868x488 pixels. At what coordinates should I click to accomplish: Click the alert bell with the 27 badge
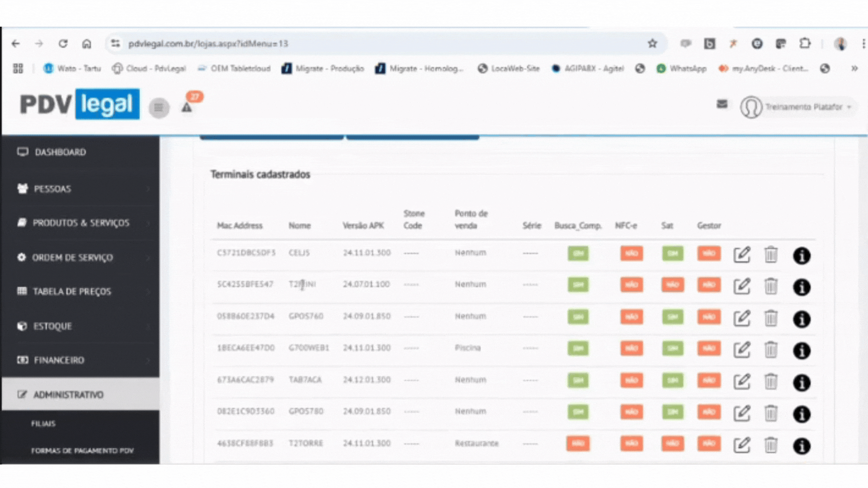187,108
